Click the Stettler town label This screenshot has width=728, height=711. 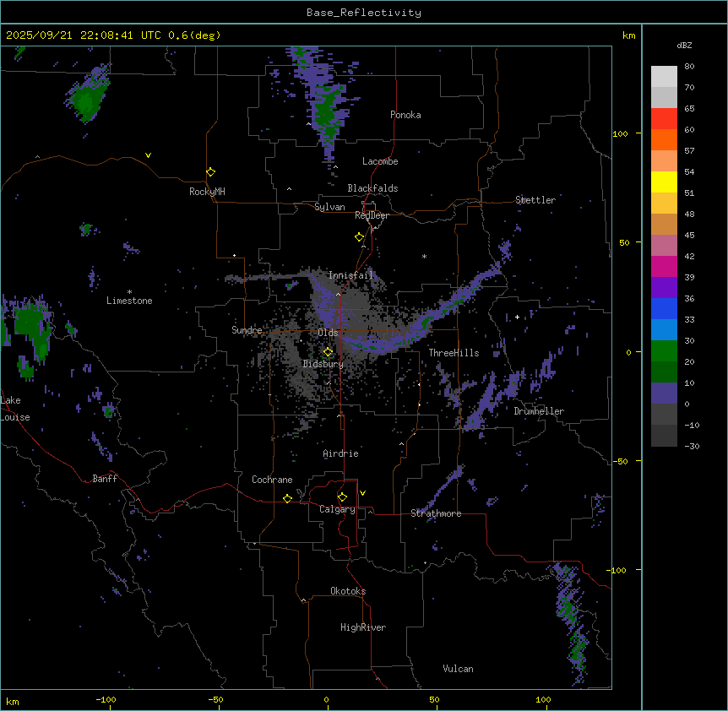tap(535, 200)
